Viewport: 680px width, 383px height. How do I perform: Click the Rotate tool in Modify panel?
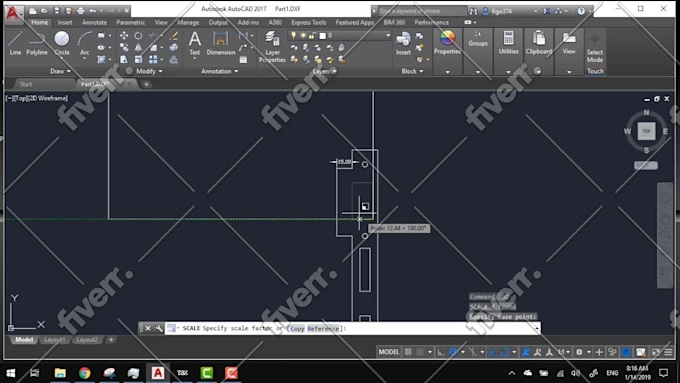click(x=138, y=36)
